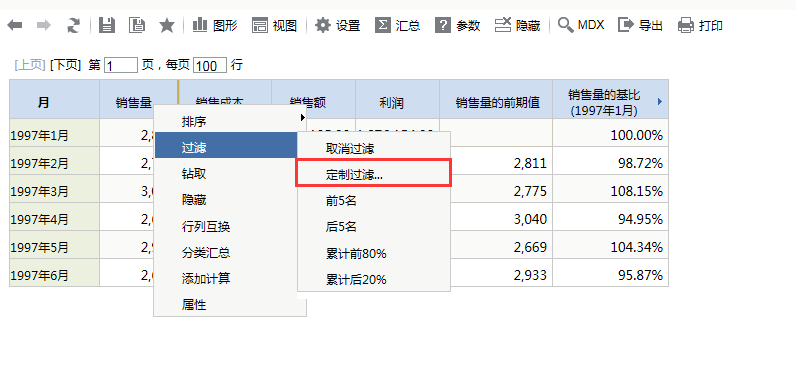Click the save disk icon
The height and width of the screenshot is (374, 796).
coord(107,25)
